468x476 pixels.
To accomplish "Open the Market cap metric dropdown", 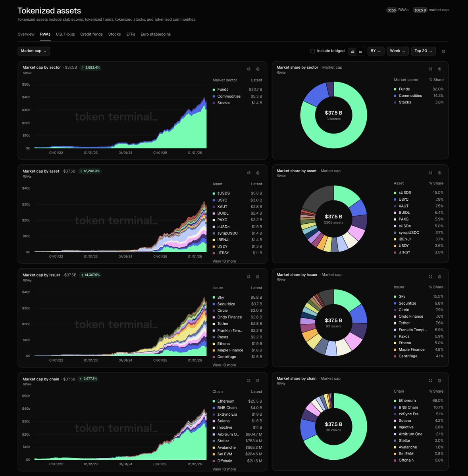I will coord(34,51).
